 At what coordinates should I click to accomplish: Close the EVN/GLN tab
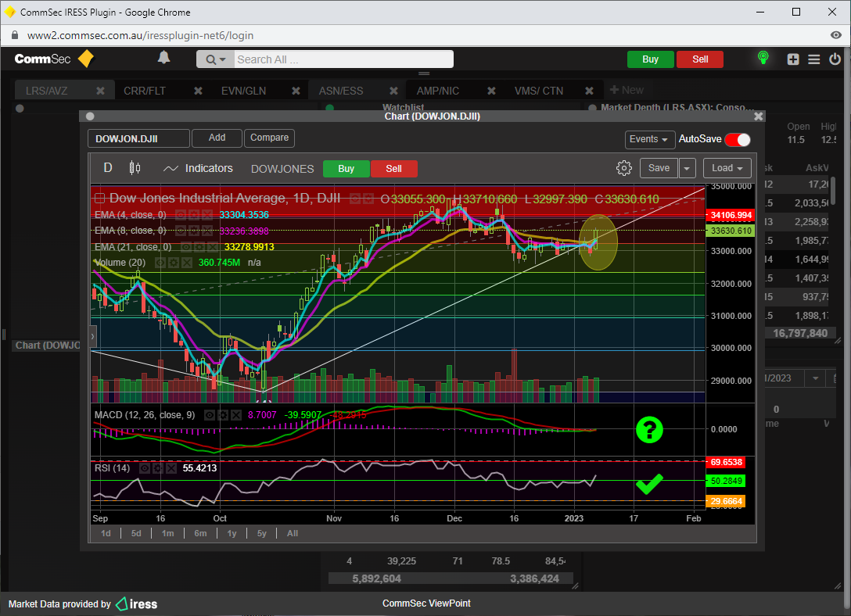pyautogui.click(x=296, y=91)
